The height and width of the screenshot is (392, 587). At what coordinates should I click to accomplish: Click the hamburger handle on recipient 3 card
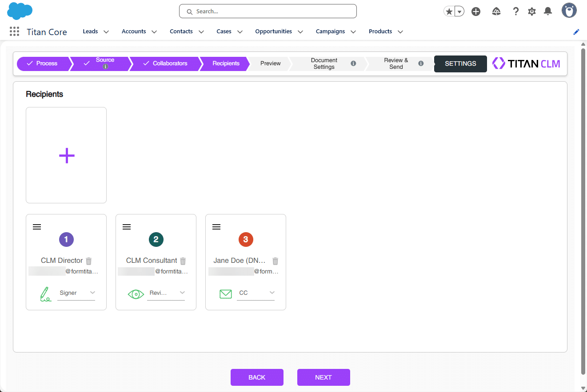coord(216,227)
